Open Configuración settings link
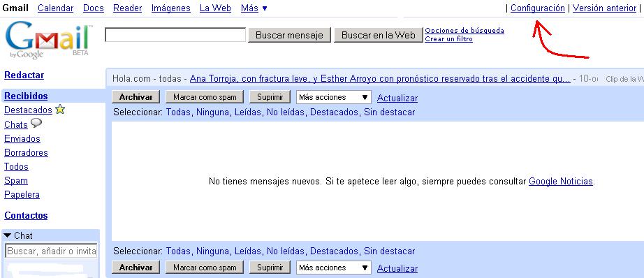 coord(538,8)
